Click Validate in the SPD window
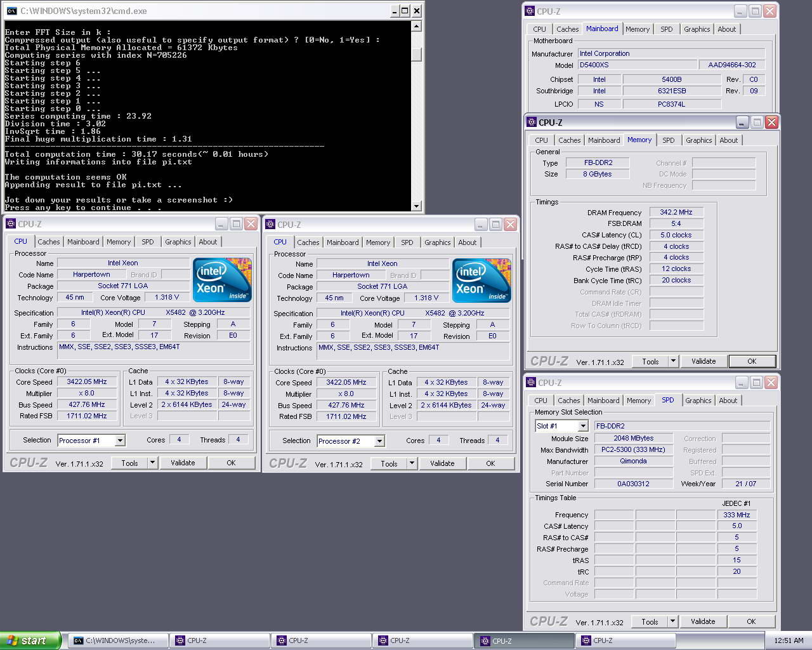812x650 pixels. coord(703,621)
